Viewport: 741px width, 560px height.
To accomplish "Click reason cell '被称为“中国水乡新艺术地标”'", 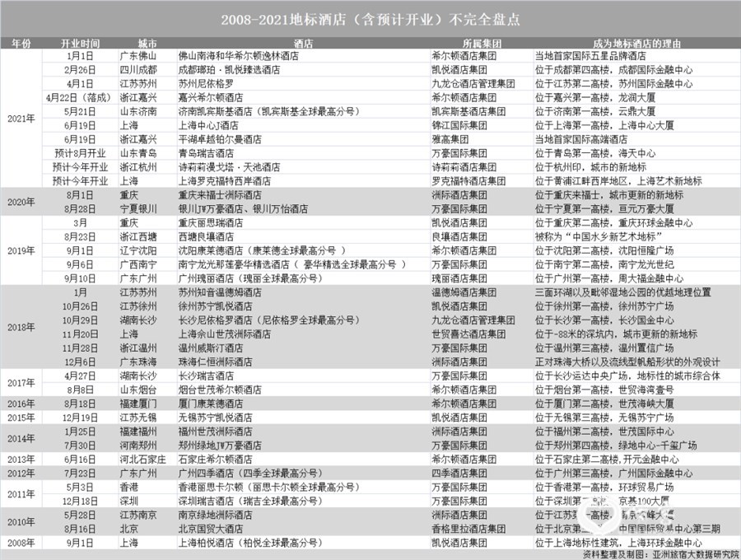I will (599, 236).
